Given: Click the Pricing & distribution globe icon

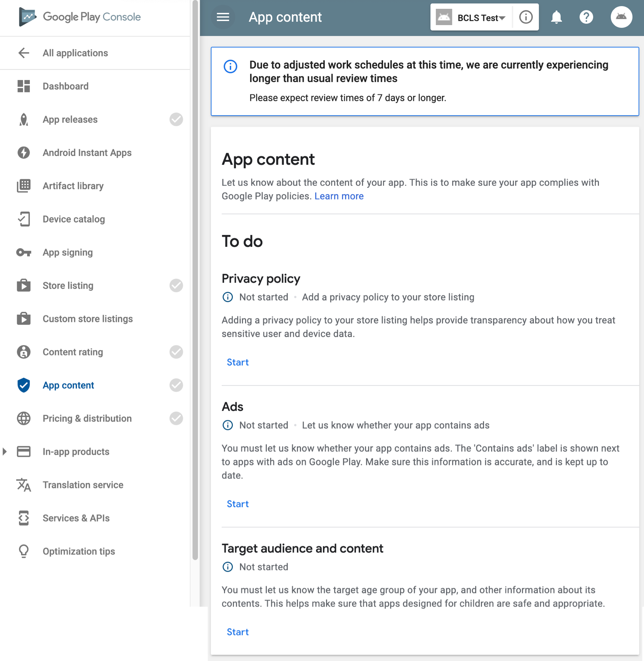Looking at the screenshot, I should coord(24,418).
